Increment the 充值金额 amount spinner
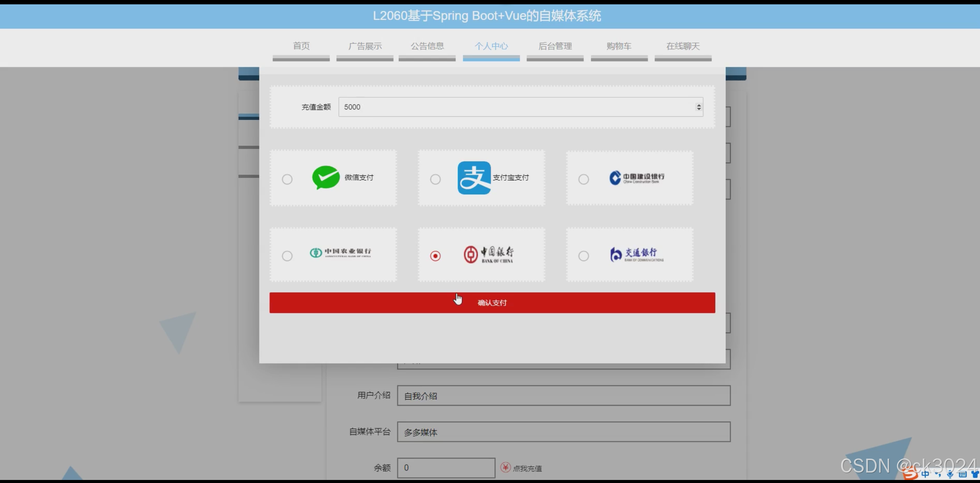Screen dimensions: 980x483 698,105
